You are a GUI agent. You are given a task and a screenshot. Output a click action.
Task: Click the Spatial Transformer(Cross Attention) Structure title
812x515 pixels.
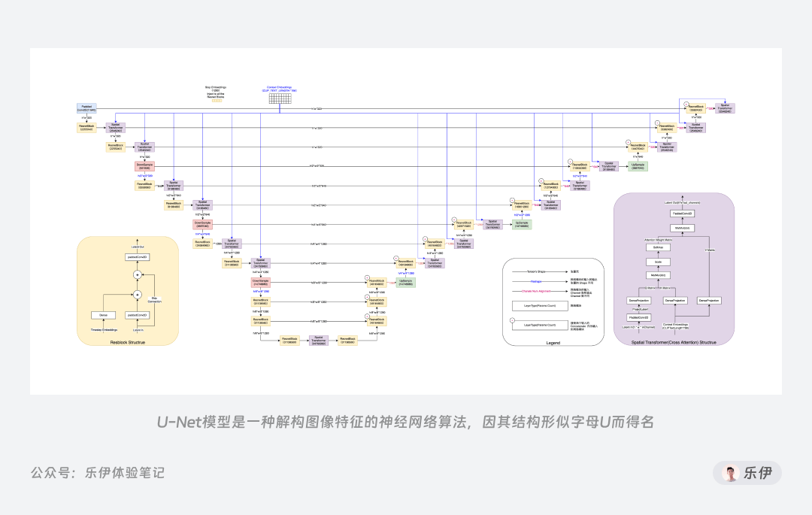pyautogui.click(x=674, y=343)
